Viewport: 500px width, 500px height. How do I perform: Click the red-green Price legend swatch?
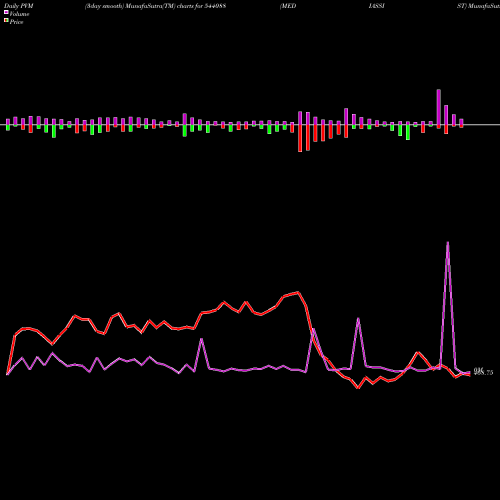click(6, 21)
